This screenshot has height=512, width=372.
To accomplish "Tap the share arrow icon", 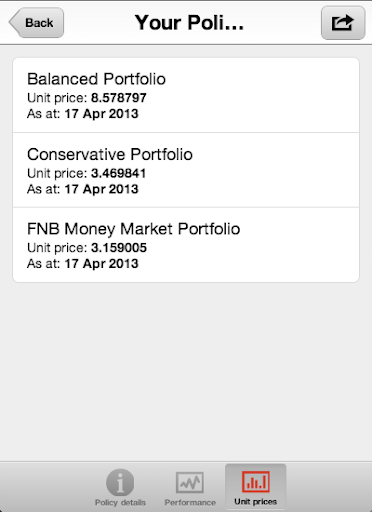I will (x=343, y=23).
